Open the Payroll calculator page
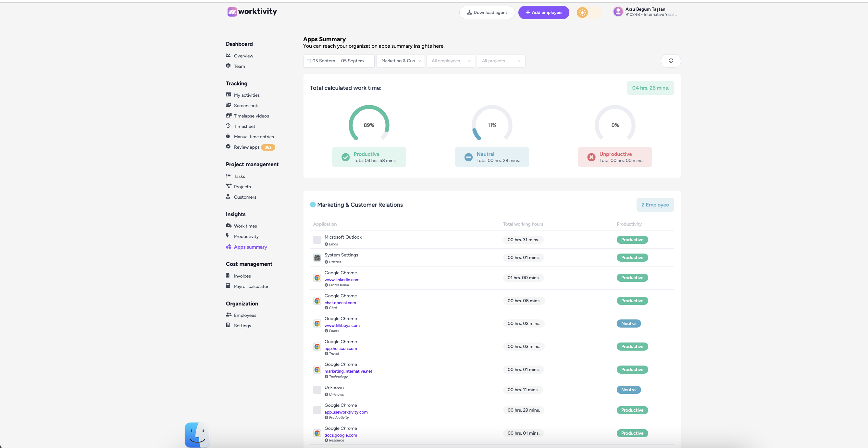 [x=251, y=287]
